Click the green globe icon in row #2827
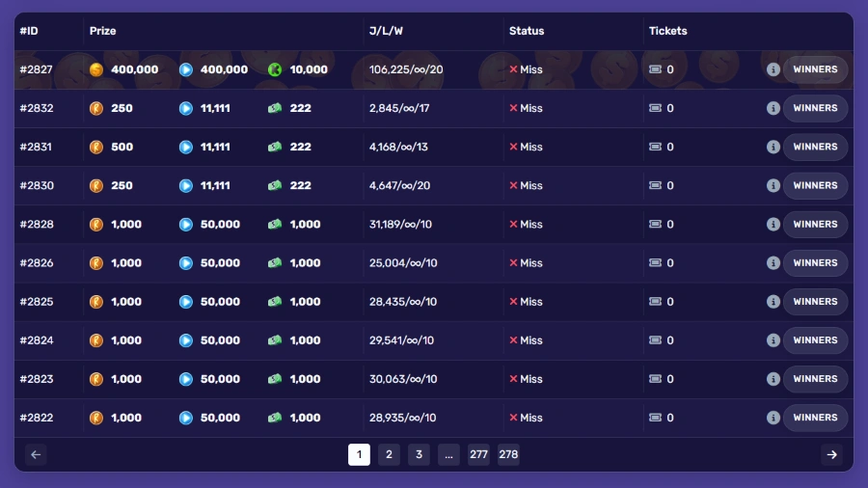This screenshot has height=488, width=868. (x=275, y=69)
